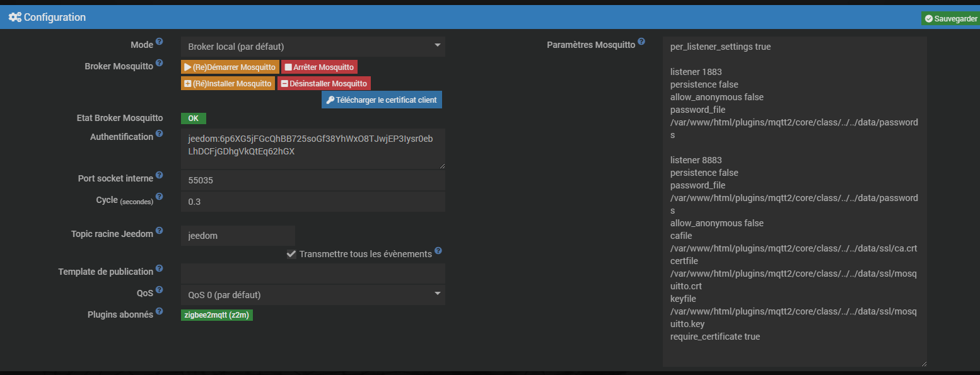The width and height of the screenshot is (980, 375).
Task: Click help icon next to Paramètres Mosquitto
Action: 641,42
